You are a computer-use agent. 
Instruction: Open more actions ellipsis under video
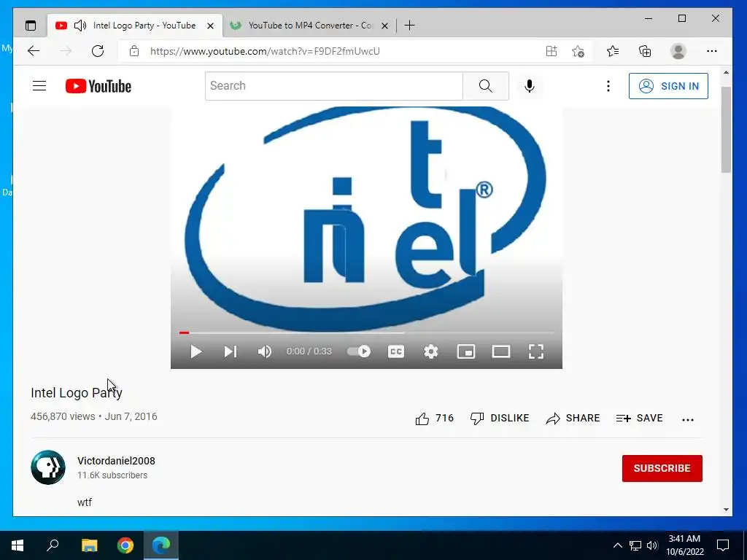687,419
